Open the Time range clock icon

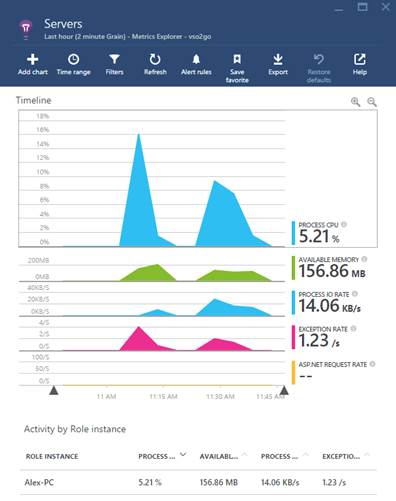click(x=73, y=59)
